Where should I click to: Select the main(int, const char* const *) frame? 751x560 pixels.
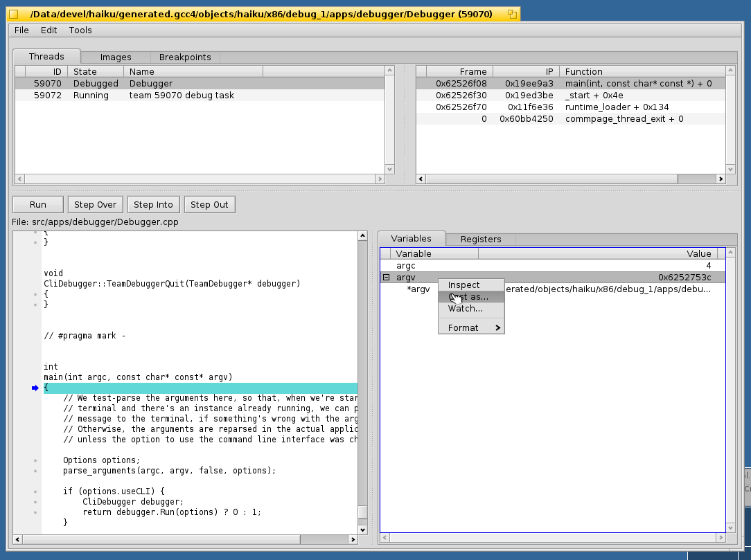pos(571,83)
